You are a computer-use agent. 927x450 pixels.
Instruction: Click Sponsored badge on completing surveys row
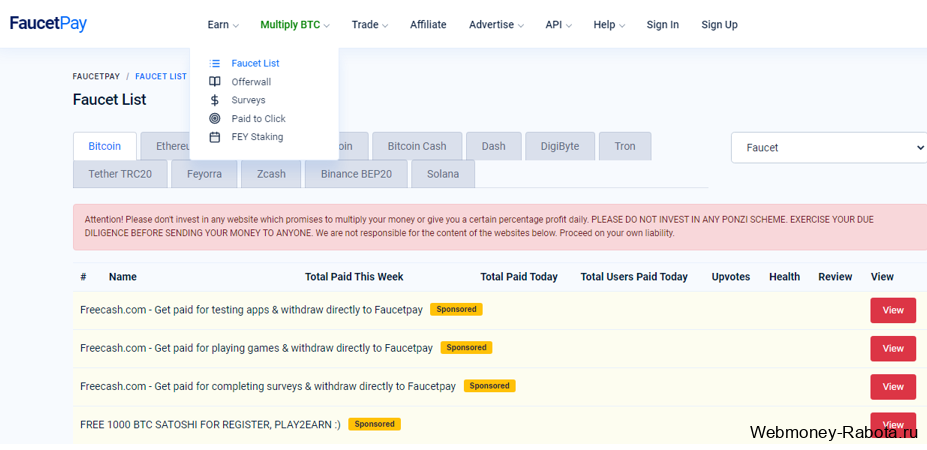pos(490,386)
